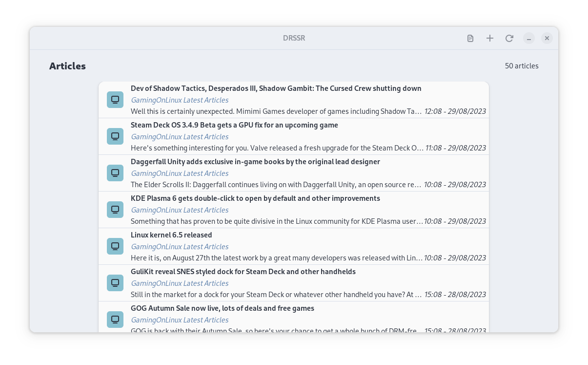Click the DRSSR window title

(294, 38)
